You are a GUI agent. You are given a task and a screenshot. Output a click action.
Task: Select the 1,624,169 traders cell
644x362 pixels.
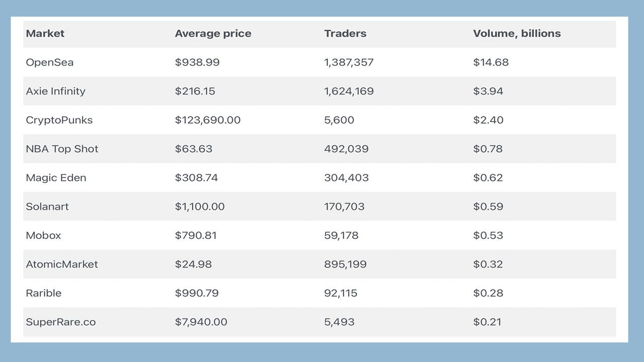click(349, 91)
